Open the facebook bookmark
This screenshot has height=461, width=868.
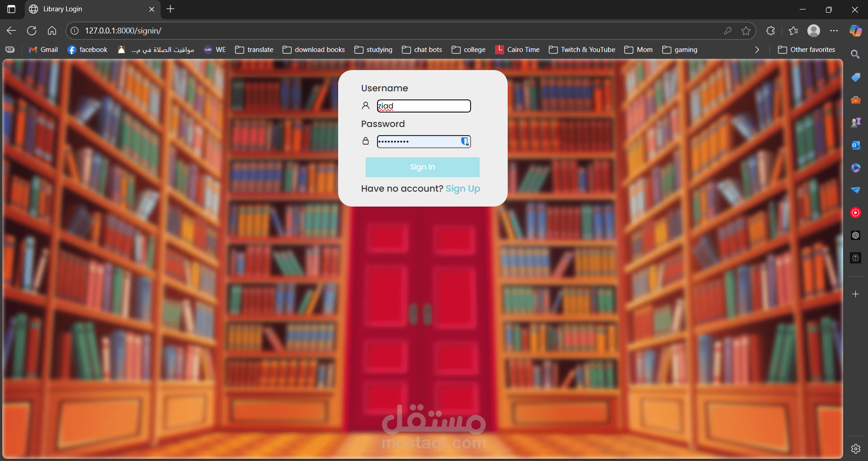click(88, 50)
